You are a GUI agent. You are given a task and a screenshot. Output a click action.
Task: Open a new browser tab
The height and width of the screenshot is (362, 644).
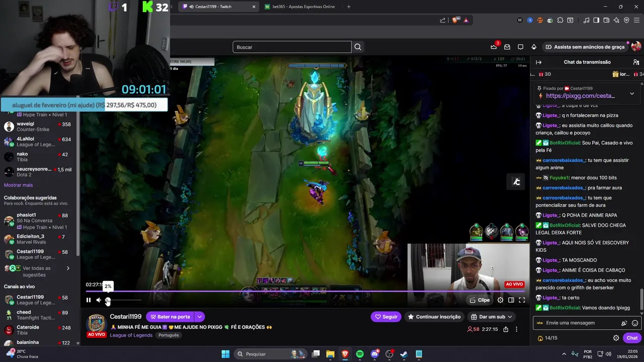click(349, 7)
